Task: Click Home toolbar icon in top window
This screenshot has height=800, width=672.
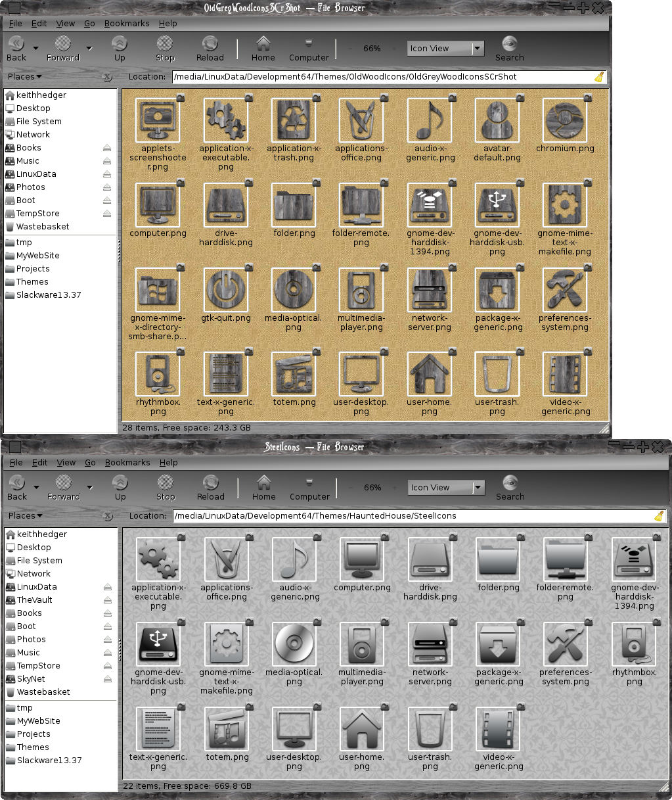Action: click(263, 49)
